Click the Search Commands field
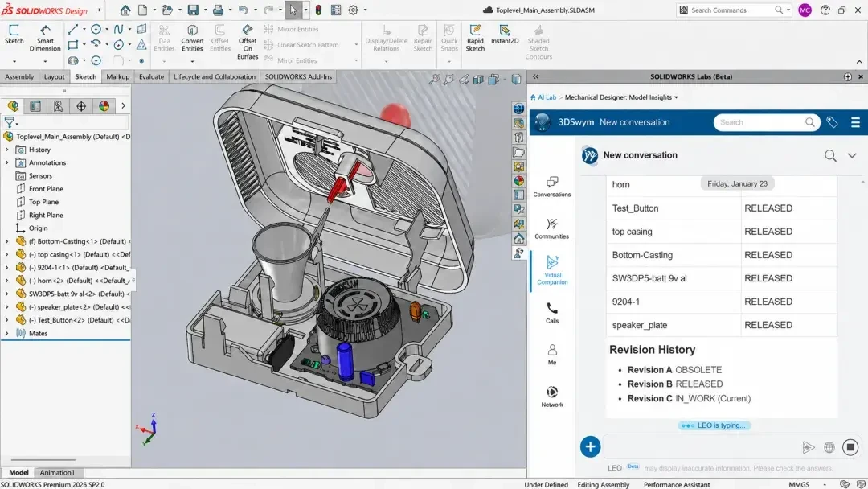The height and width of the screenshot is (489, 868). [732, 10]
